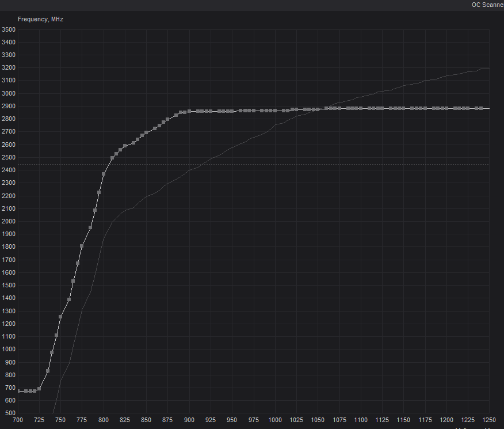Click the curve point at 1075 mV
The width and height of the screenshot is (504, 429).
click(x=339, y=108)
